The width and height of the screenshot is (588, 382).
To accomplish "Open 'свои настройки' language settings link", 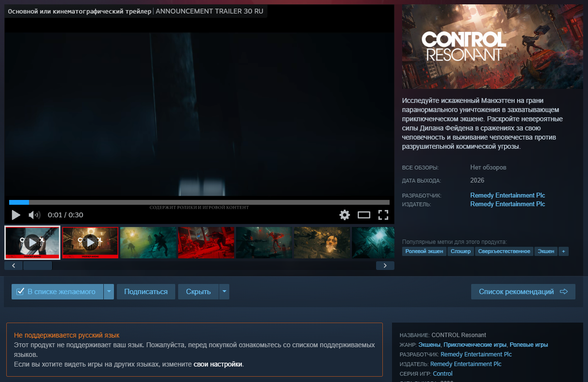I will pyautogui.click(x=218, y=364).
